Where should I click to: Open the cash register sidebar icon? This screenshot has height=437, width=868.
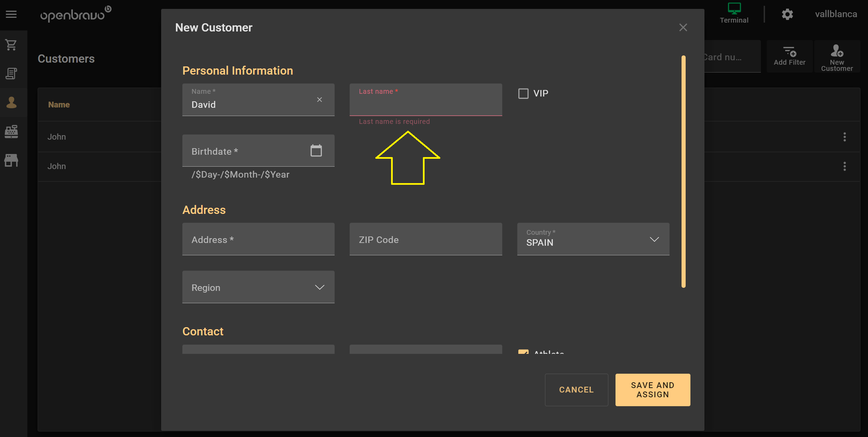click(11, 131)
